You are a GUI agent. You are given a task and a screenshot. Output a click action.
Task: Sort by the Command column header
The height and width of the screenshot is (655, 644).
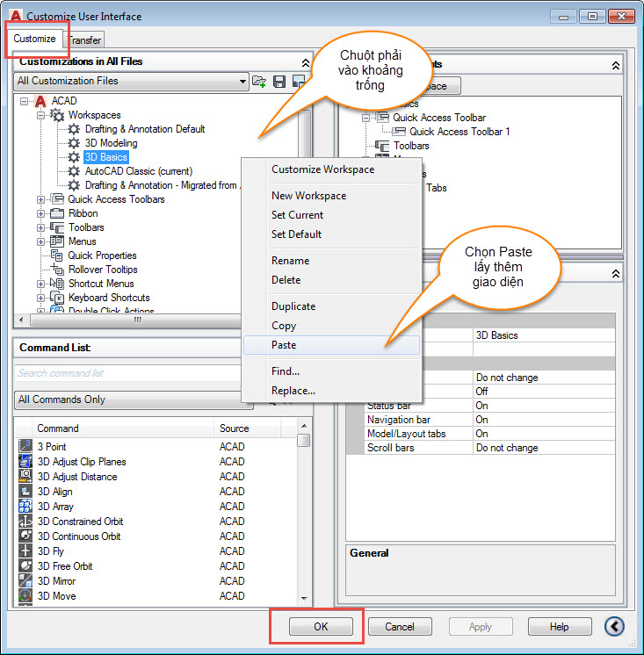pos(123,428)
